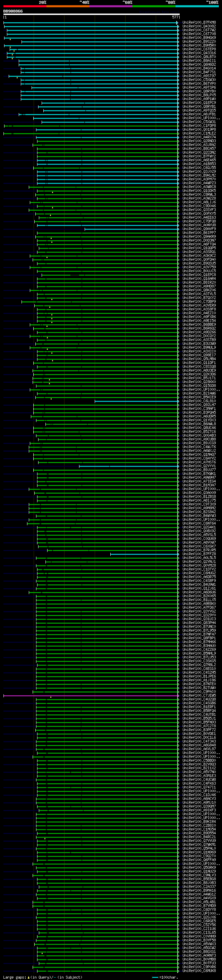Select the UniRef100_Q92LH7 label
This screenshot has width=222, height=980.
tap(199, 405)
